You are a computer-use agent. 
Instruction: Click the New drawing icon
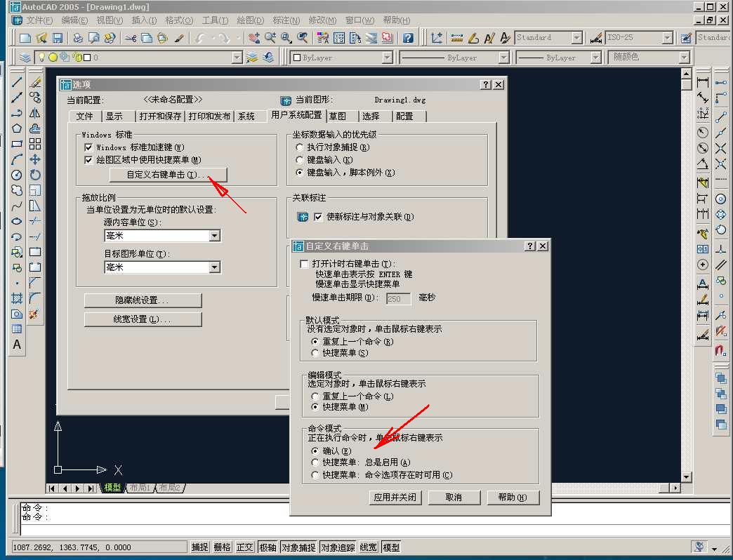[25, 38]
